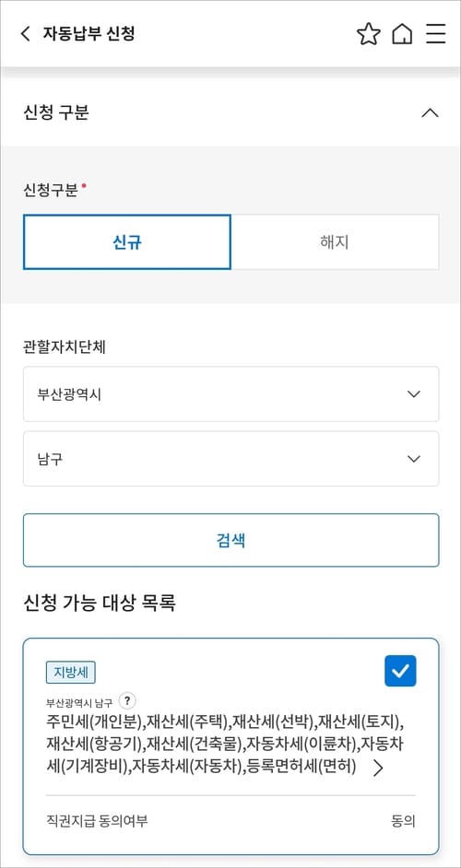461x868 pixels.
Task: Select the 신규 application type
Action: [x=127, y=242]
